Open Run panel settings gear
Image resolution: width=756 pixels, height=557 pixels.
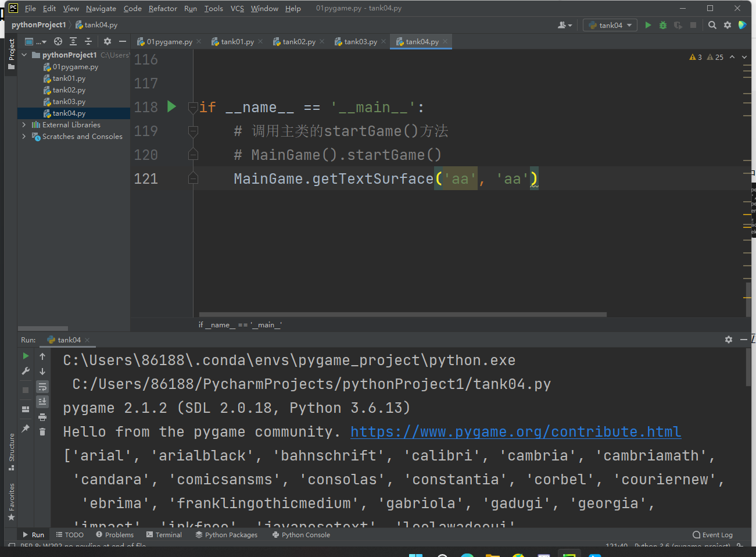pyautogui.click(x=729, y=340)
